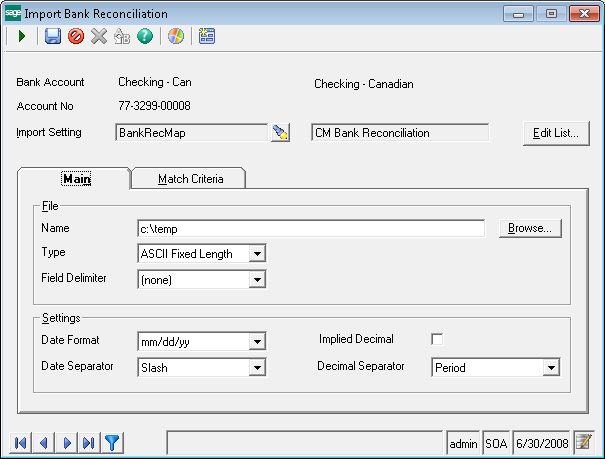Click the notepad pencil icon in status bar
This screenshot has width=605, height=459.
584,442
